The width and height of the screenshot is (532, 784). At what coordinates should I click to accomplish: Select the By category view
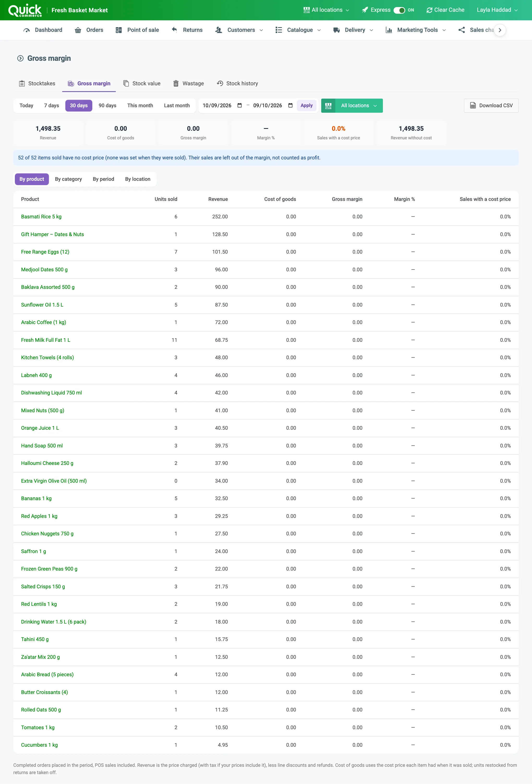pyautogui.click(x=68, y=179)
